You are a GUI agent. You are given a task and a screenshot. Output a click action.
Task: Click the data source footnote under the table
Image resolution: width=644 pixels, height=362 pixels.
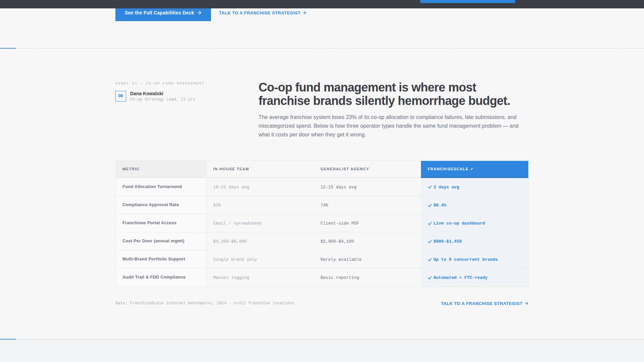pyautogui.click(x=205, y=303)
